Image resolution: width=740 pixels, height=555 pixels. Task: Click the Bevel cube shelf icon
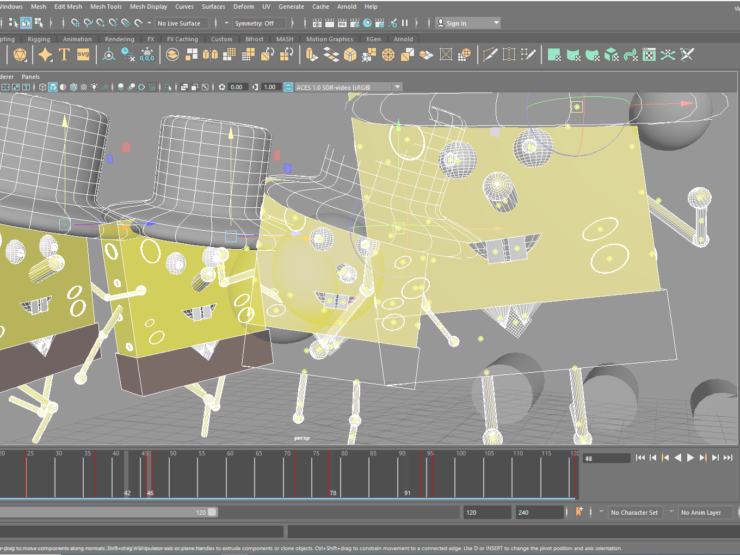coord(350,55)
